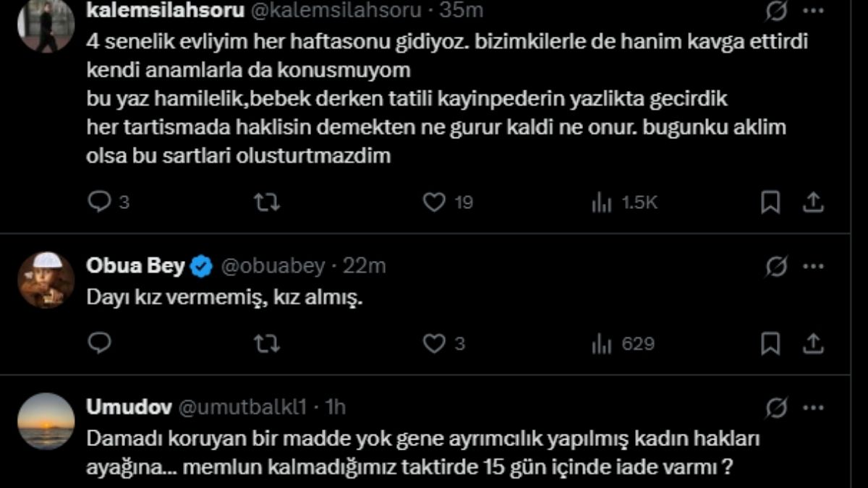Open Umudov's profile name link
868x488 pixels.
(x=129, y=408)
